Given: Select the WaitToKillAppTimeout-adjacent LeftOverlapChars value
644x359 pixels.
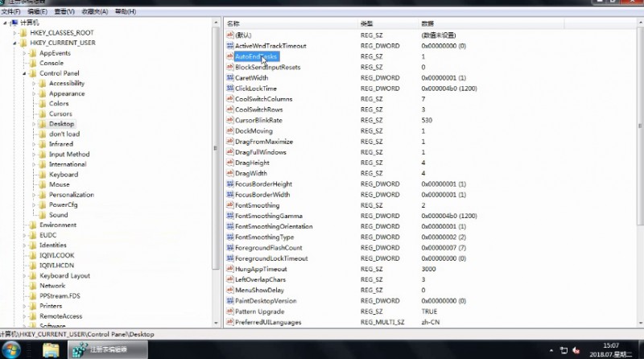Looking at the screenshot, I should tap(259, 279).
